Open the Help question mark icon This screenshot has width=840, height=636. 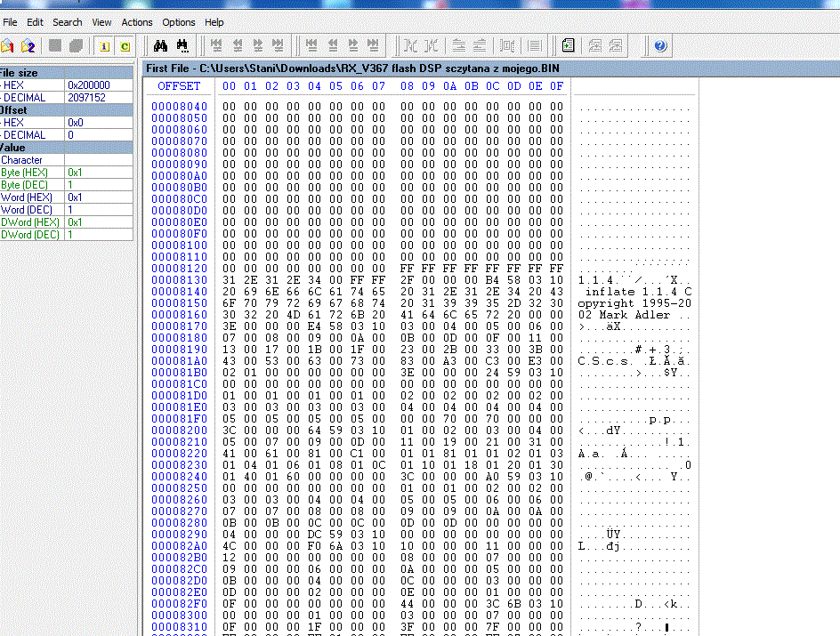[660, 46]
